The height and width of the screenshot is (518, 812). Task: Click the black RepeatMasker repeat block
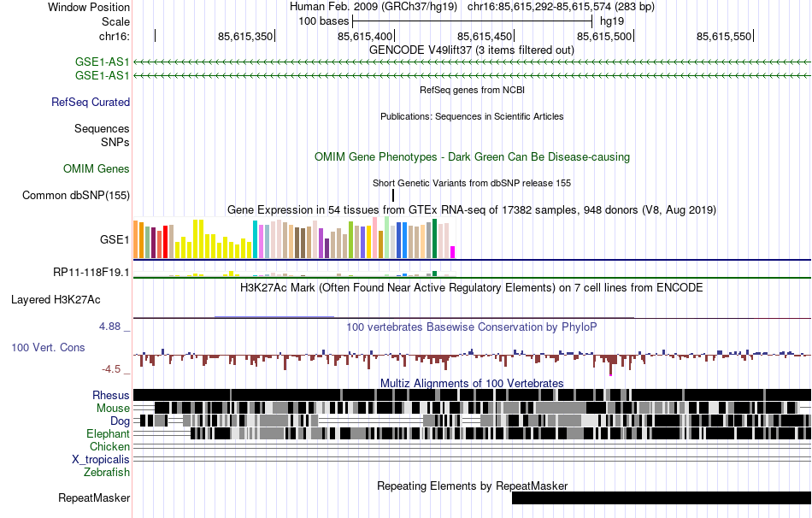tap(662, 497)
